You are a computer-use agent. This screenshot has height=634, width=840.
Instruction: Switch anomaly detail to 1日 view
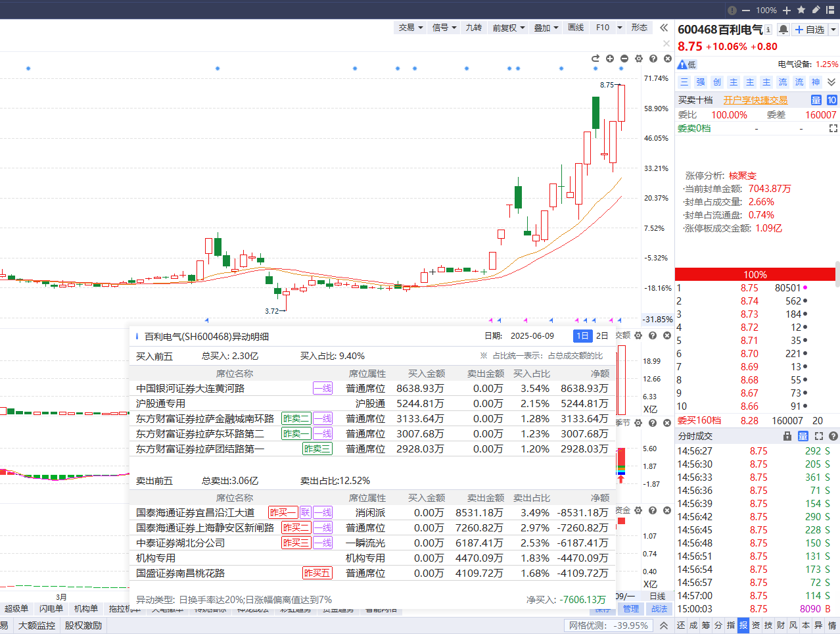tap(582, 335)
